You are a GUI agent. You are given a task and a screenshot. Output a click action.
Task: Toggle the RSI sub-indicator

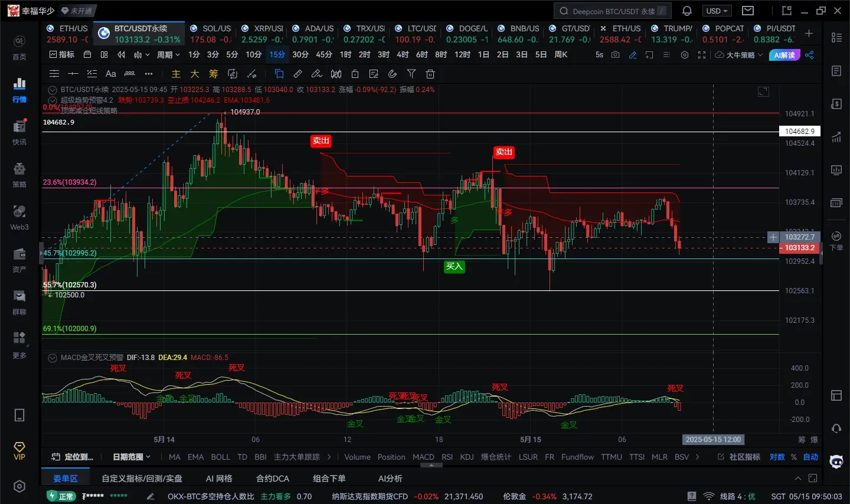[447, 457]
